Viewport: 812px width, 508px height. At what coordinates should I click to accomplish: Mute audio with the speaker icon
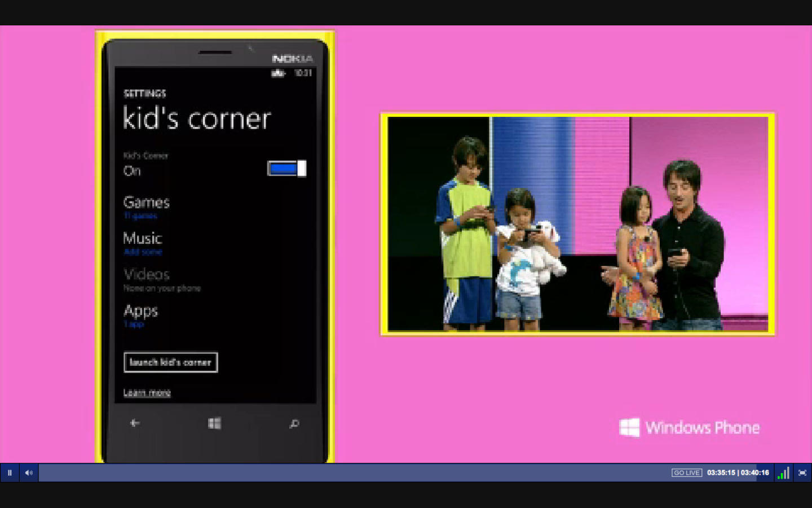[x=29, y=472]
